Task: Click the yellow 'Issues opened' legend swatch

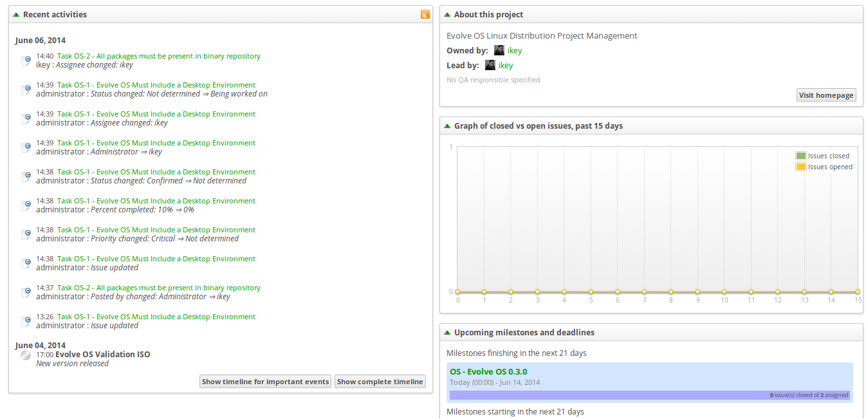Action: (x=800, y=167)
